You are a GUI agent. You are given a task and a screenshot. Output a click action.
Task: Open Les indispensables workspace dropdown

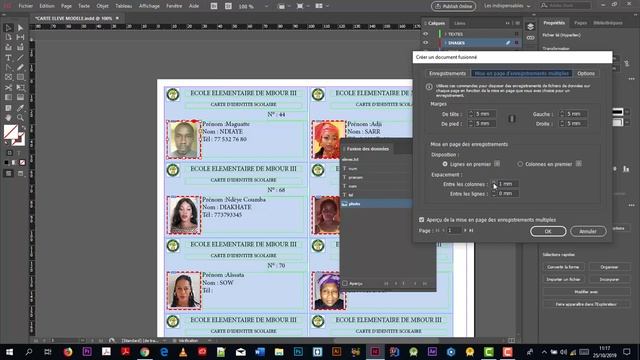(507, 6)
